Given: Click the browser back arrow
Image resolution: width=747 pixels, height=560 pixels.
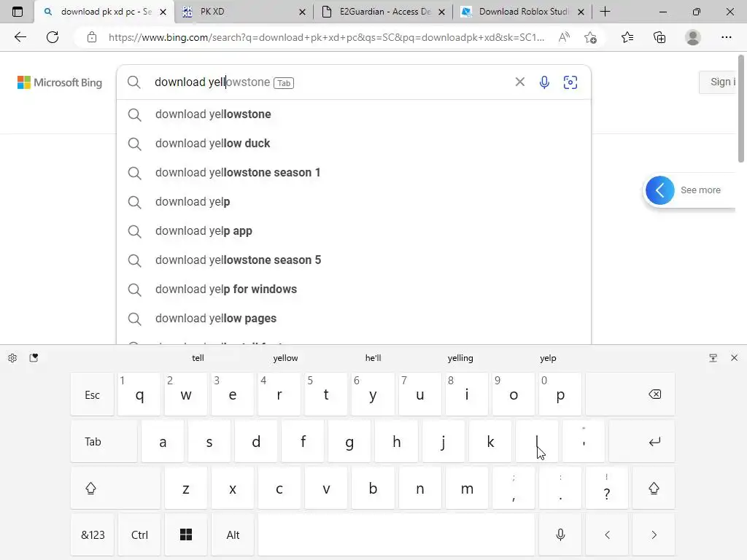Looking at the screenshot, I should (x=20, y=37).
